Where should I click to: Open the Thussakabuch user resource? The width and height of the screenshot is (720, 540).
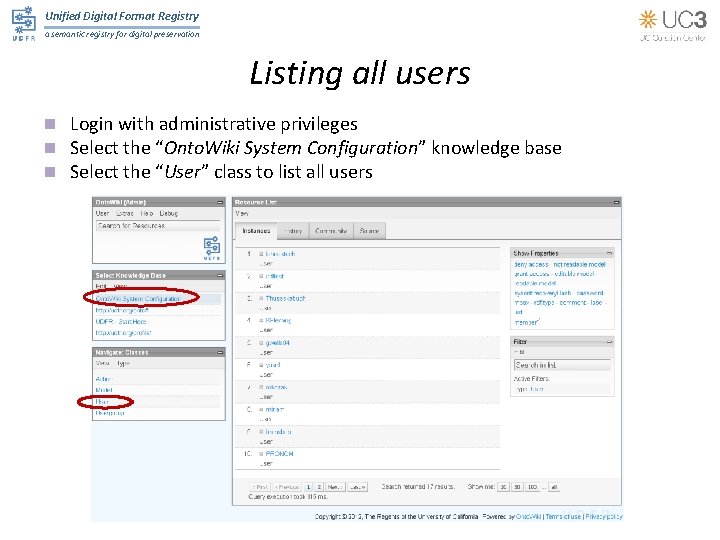point(285,298)
